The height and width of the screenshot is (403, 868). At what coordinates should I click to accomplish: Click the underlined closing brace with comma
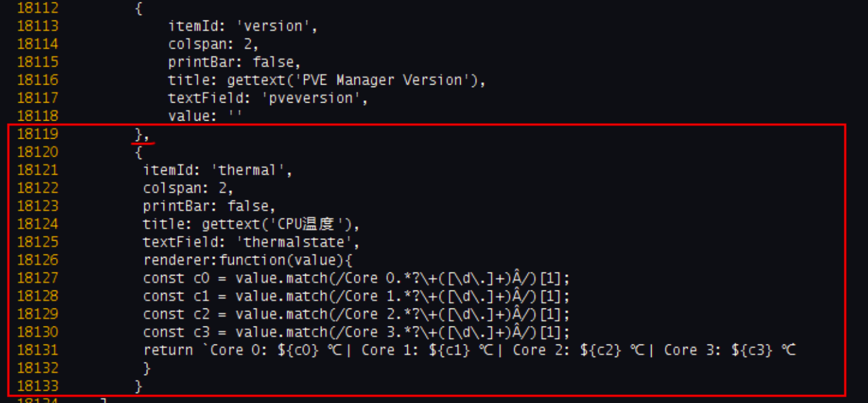(x=142, y=134)
